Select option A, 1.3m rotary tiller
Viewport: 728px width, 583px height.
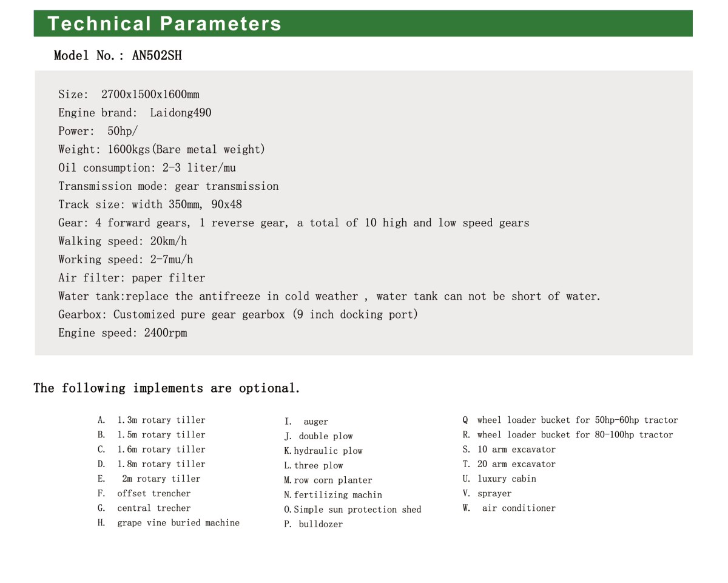(x=161, y=420)
